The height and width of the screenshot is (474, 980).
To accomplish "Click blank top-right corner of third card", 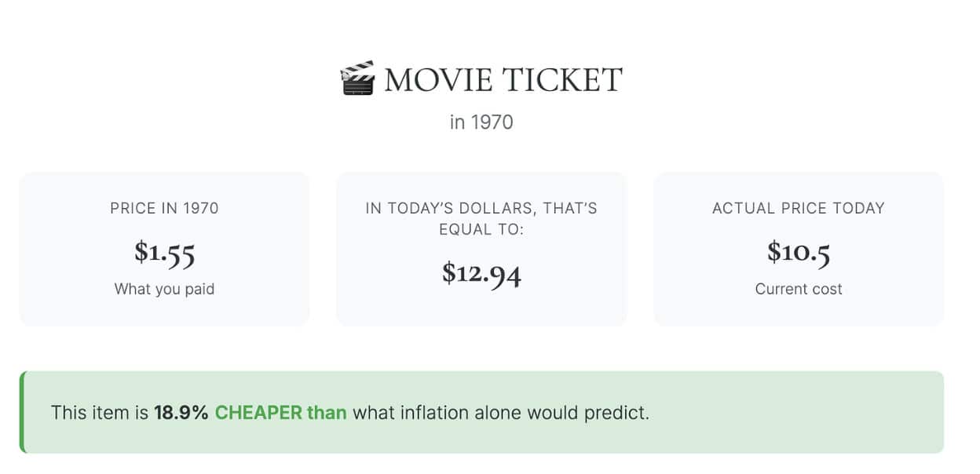I will pos(925,187).
